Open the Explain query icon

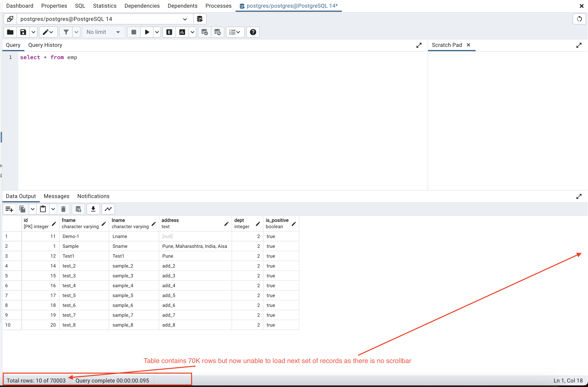click(169, 32)
